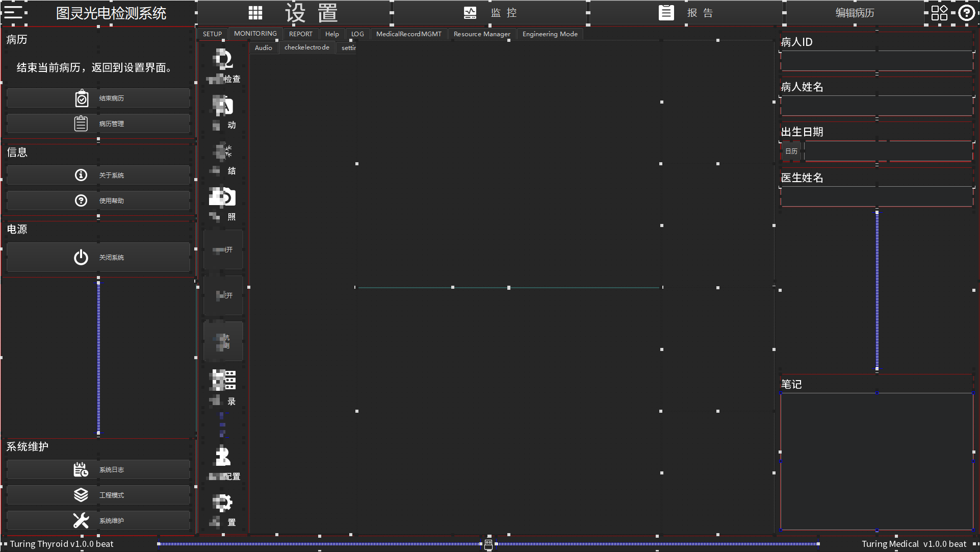Click inside the 笔记 notes text area
This screenshot has height=552, width=980.
coord(876,461)
